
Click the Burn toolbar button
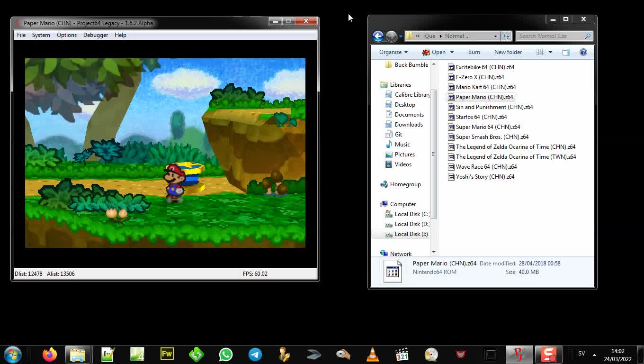click(x=474, y=52)
